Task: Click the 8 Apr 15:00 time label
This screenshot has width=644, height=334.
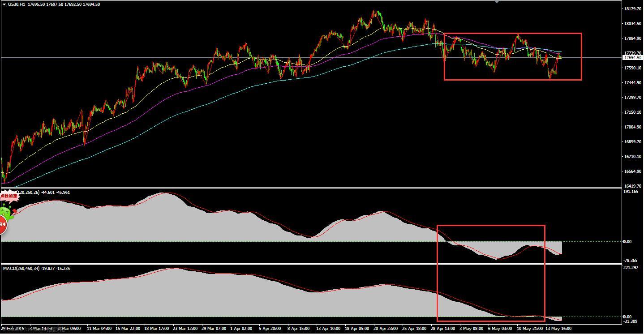Action: [299, 329]
